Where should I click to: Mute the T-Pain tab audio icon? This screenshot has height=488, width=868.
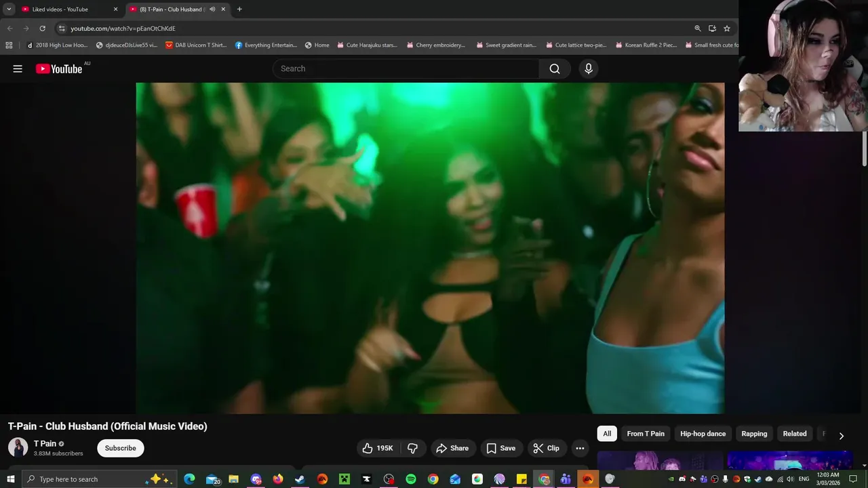pos(212,9)
